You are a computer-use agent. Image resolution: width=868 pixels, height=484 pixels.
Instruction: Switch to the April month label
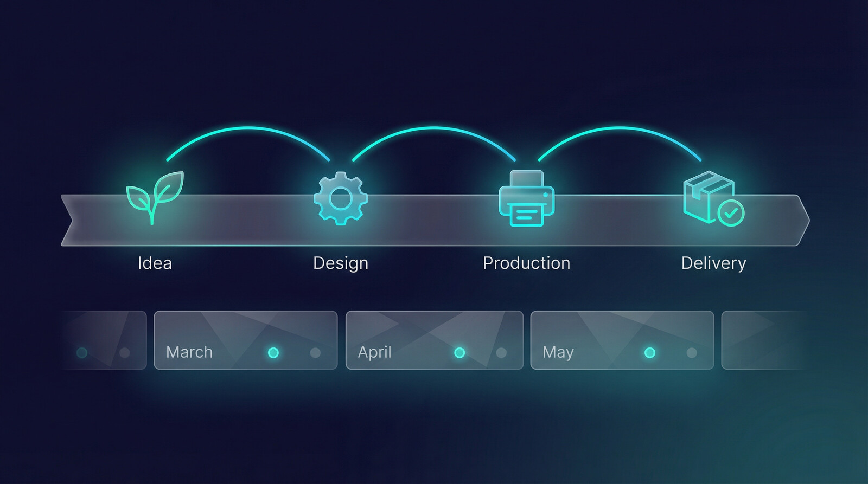point(374,352)
